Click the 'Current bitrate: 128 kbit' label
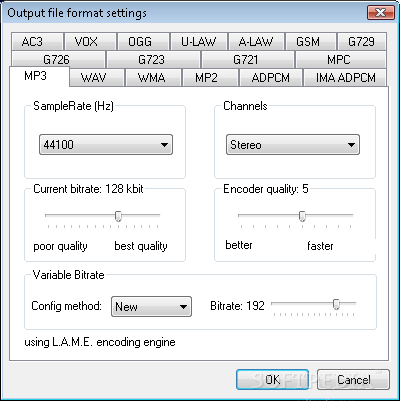 click(88, 189)
